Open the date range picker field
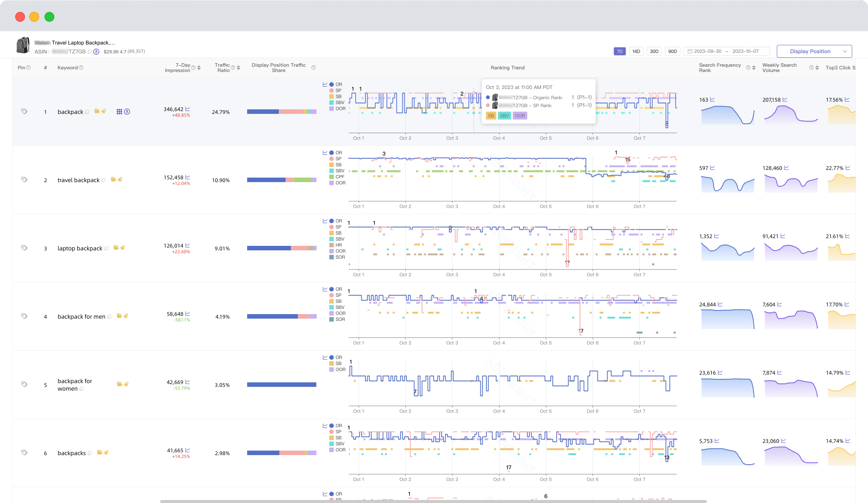868x503 pixels. click(x=726, y=51)
